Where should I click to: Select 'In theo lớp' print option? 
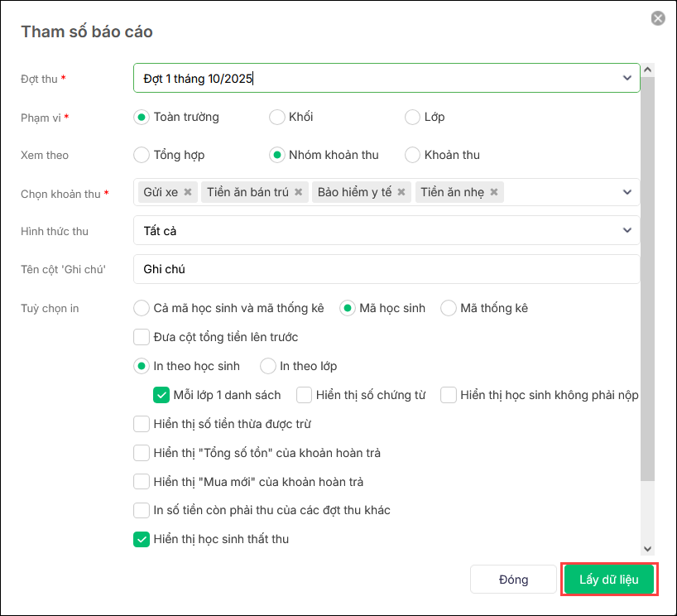[268, 366]
